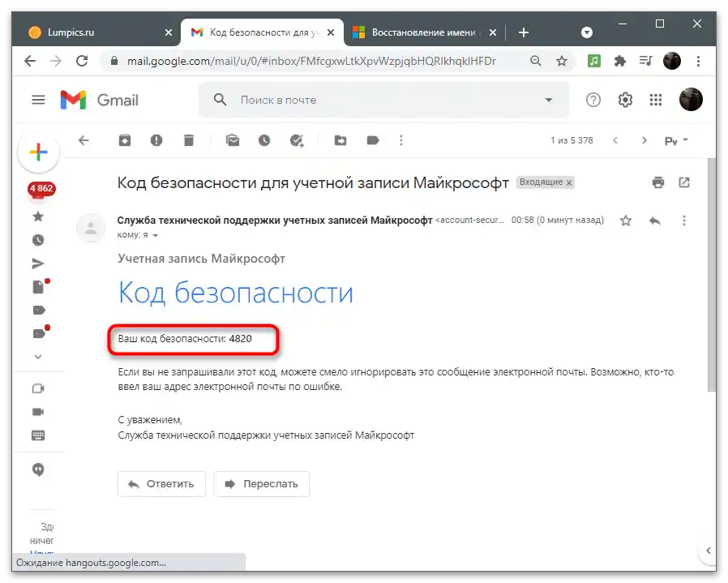
Task: Open the message's three-dot options menu
Action: (684, 221)
